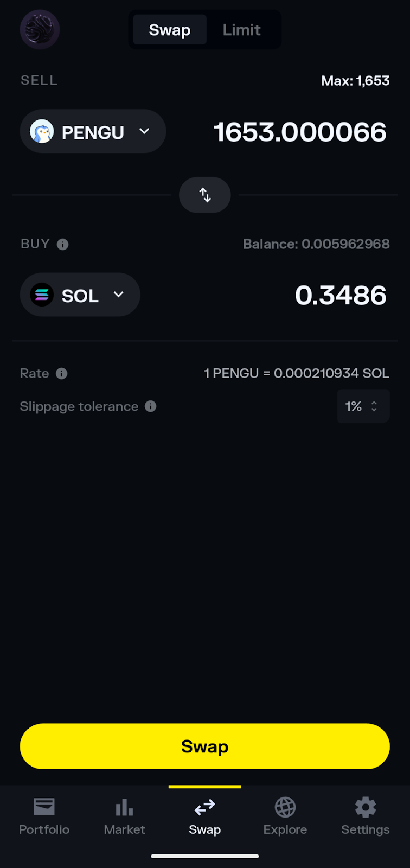Tap the PENGU penguin token icon
The image size is (410, 868).
[42, 132]
